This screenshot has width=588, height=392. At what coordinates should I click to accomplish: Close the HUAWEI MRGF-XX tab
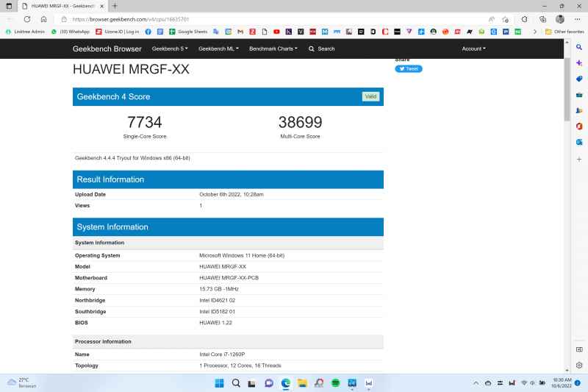[x=101, y=6]
